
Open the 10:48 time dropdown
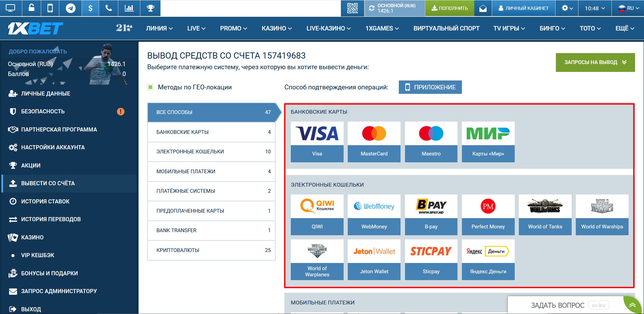coord(595,8)
